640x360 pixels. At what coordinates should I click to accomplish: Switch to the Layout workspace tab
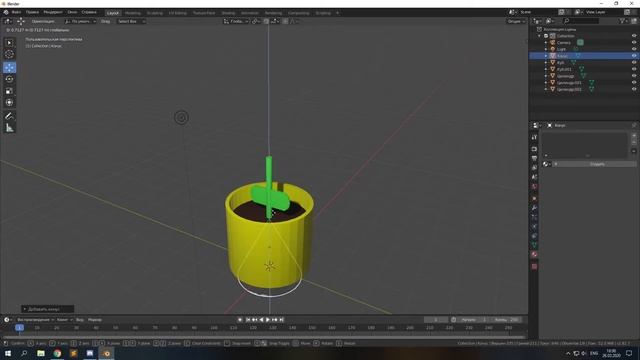pos(112,13)
